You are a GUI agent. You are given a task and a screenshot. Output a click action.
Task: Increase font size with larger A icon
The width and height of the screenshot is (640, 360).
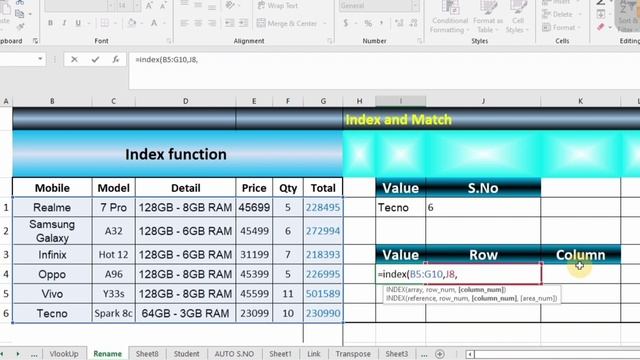[x=149, y=6]
